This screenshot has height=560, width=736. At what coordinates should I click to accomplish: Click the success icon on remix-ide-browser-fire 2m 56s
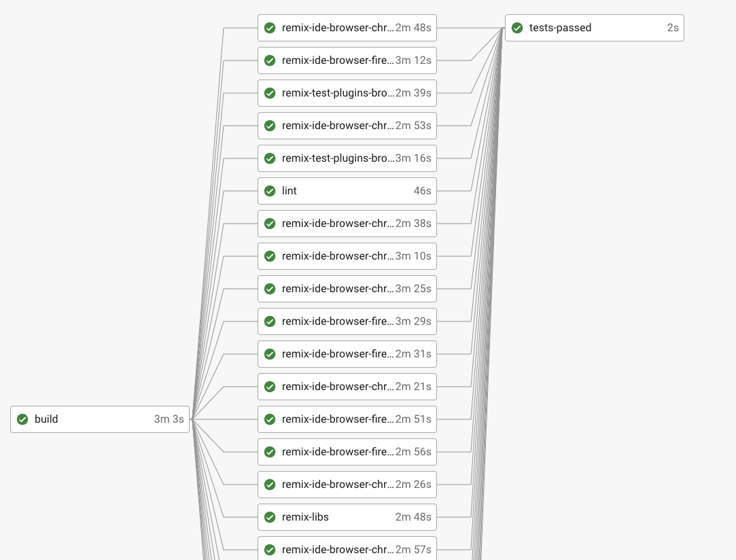270,452
